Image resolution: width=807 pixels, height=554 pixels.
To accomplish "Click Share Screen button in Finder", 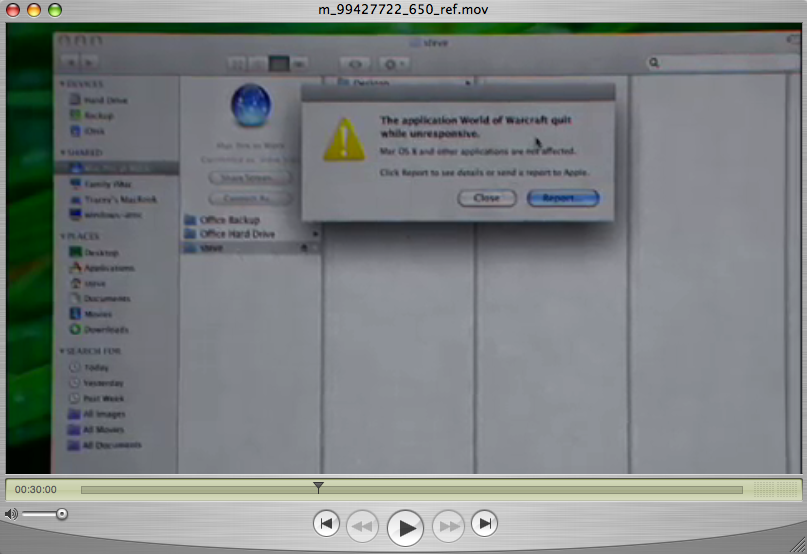I will (250, 178).
